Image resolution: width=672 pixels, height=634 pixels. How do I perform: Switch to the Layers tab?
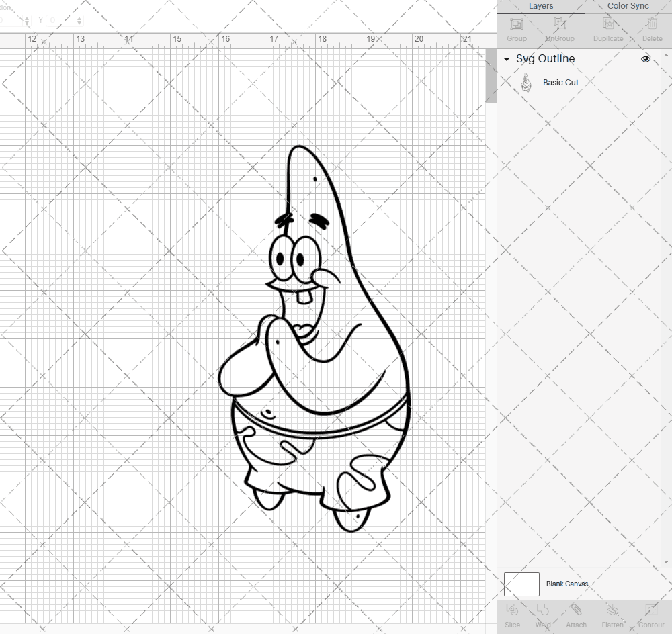click(541, 6)
